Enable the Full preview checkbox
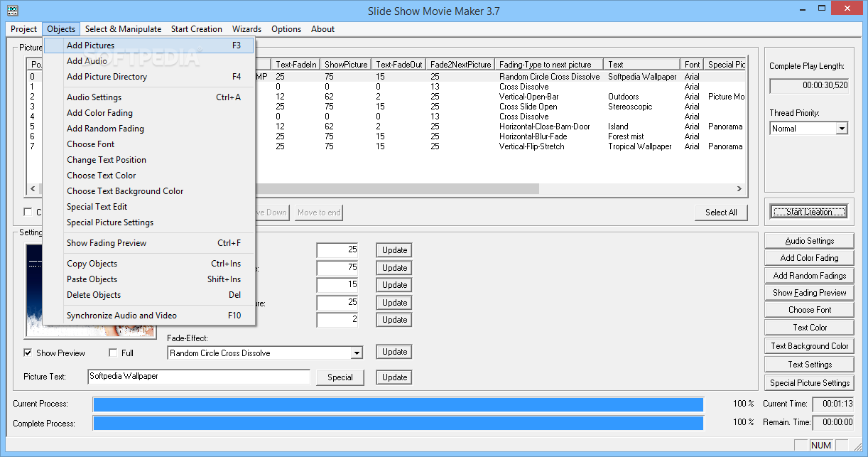 pyautogui.click(x=113, y=353)
